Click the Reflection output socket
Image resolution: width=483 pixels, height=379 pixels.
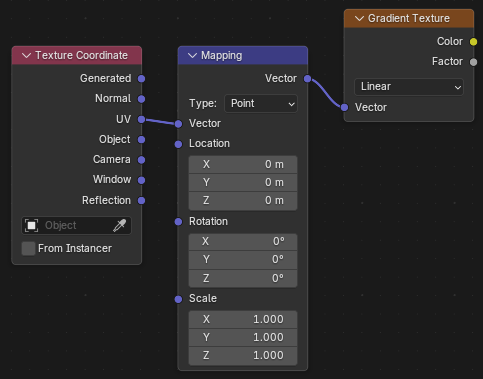(x=141, y=201)
